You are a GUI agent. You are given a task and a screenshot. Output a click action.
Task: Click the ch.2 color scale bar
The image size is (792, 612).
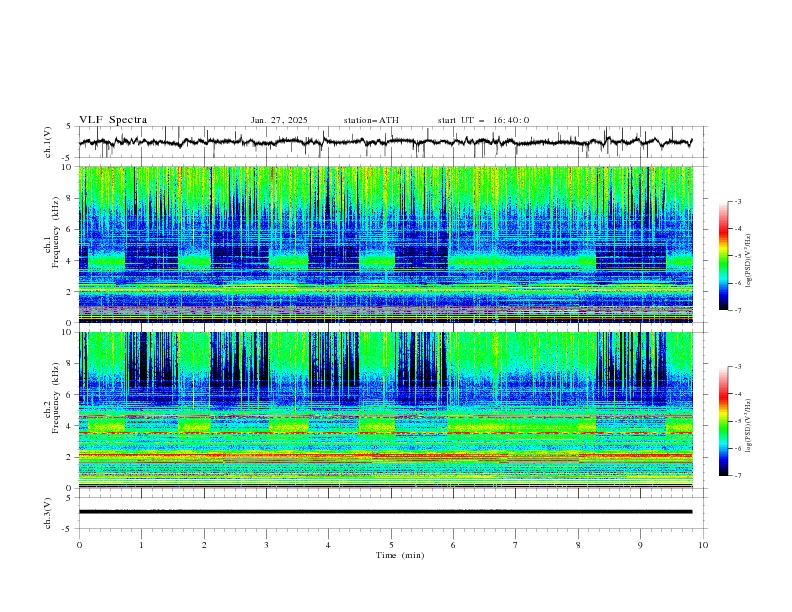point(724,421)
